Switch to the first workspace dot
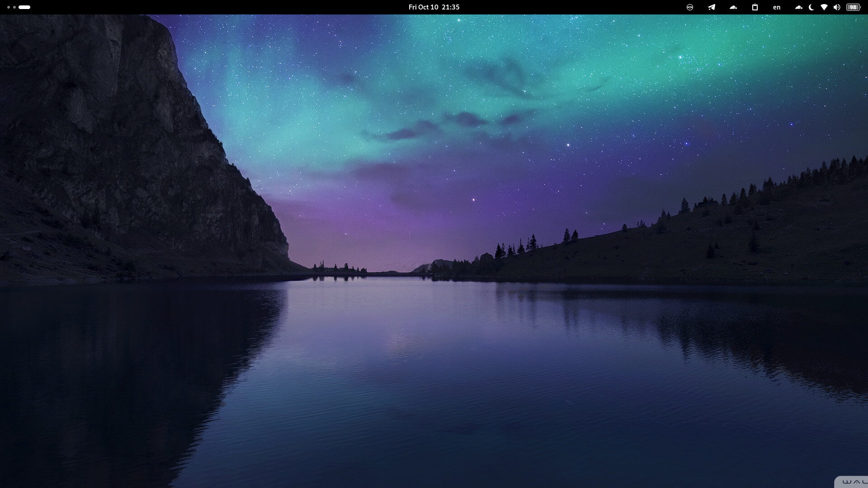This screenshot has width=868, height=488. [9, 7]
